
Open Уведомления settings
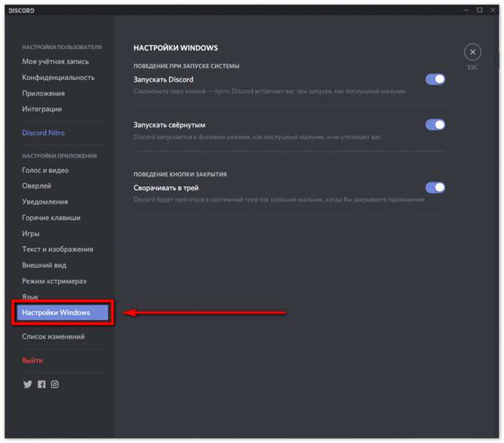point(45,202)
